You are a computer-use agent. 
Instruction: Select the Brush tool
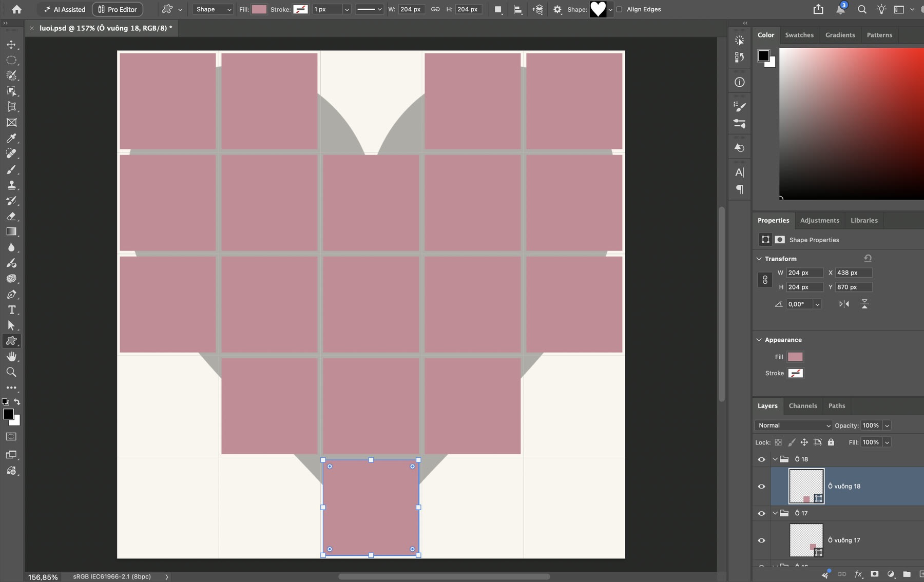[11, 169]
